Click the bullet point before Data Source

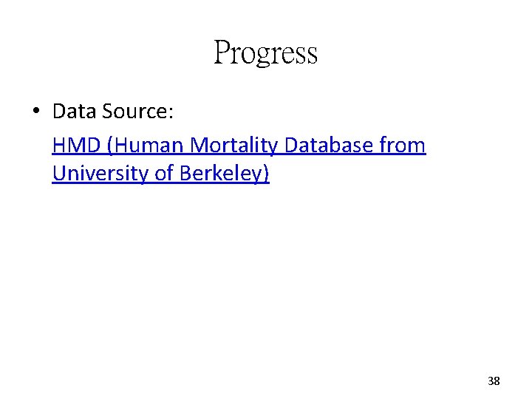coord(36,112)
